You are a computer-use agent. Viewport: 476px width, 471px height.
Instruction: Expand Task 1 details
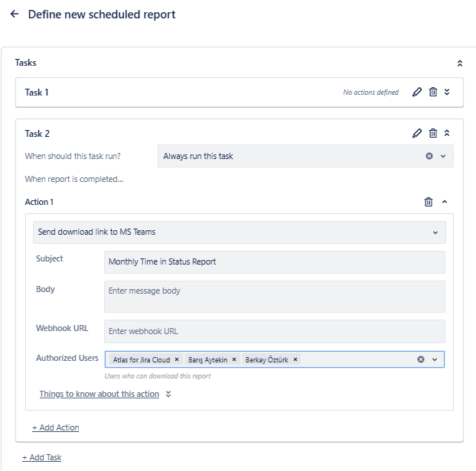pyautogui.click(x=448, y=93)
